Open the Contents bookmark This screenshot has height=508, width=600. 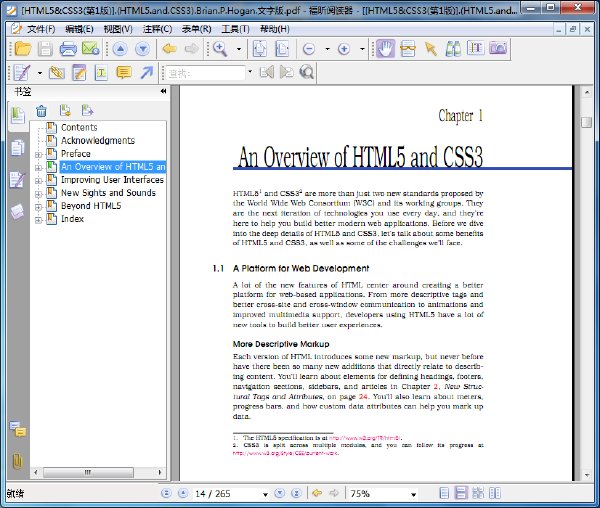tap(79, 127)
